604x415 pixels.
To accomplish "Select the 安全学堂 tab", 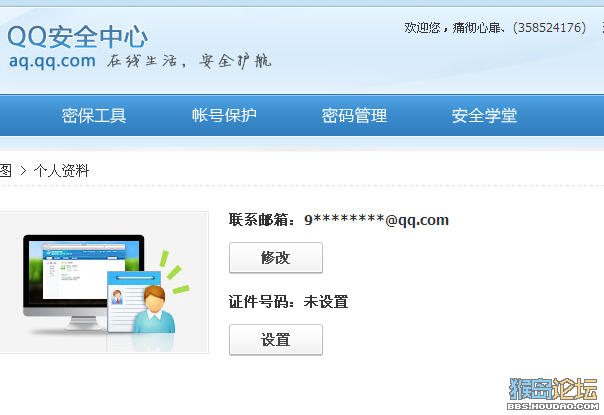I will pos(484,116).
